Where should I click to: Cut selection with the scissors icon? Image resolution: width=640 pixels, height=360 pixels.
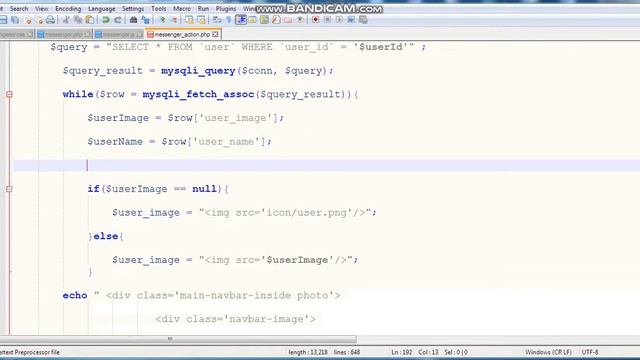click(x=66, y=20)
